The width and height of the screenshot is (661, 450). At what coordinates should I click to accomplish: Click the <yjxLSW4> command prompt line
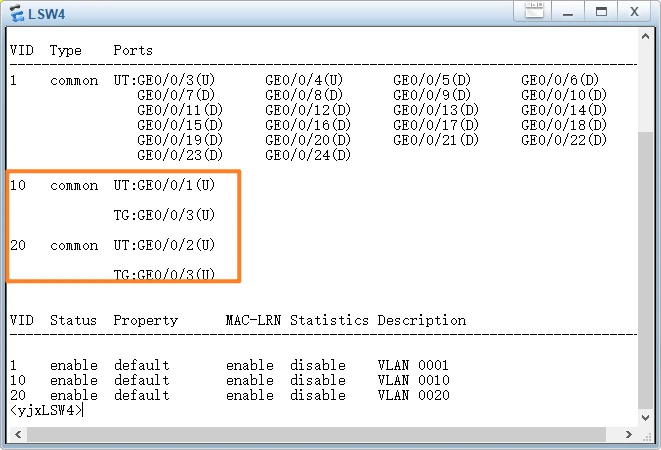[x=46, y=410]
